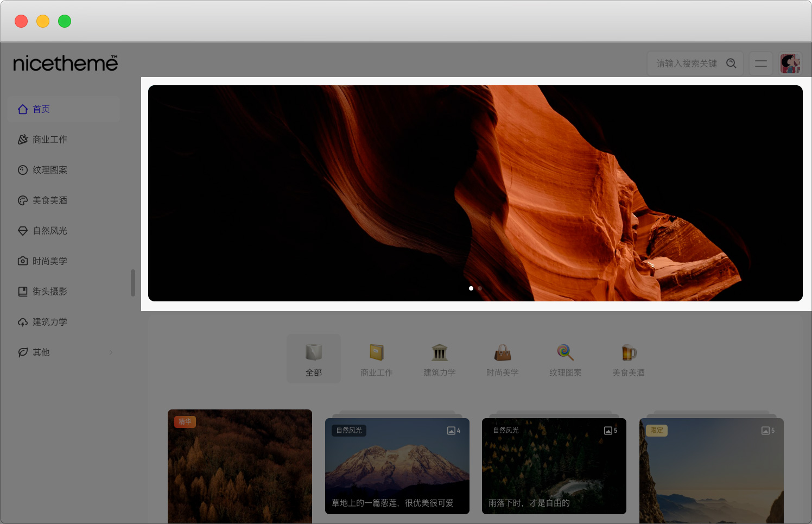Click the 商业工作 sidebar icon
This screenshot has width=812, height=524.
23,140
